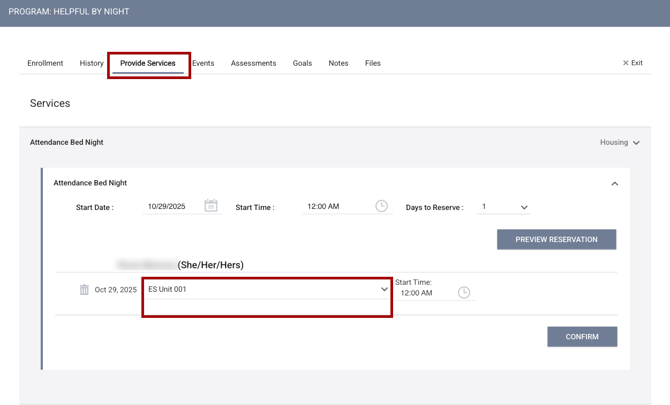
Task: Open the Assessments tab
Action: pyautogui.click(x=253, y=63)
